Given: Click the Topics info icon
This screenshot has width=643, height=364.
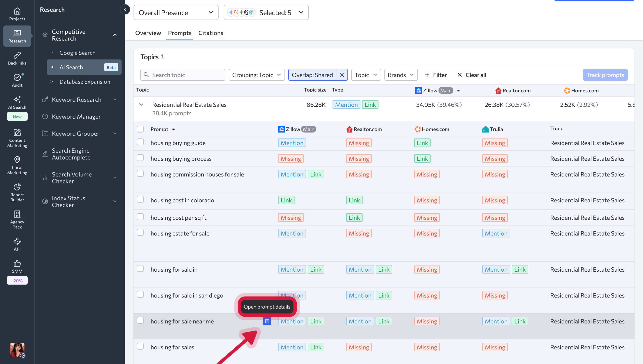Looking at the screenshot, I should click(162, 56).
